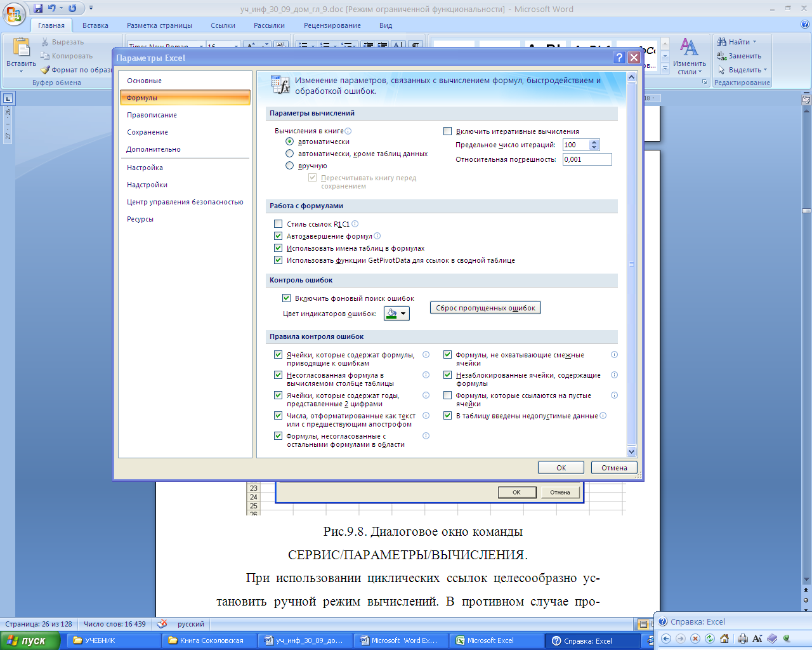Toggle 'В таблицу введены недопустимые данные' checkbox

click(447, 416)
